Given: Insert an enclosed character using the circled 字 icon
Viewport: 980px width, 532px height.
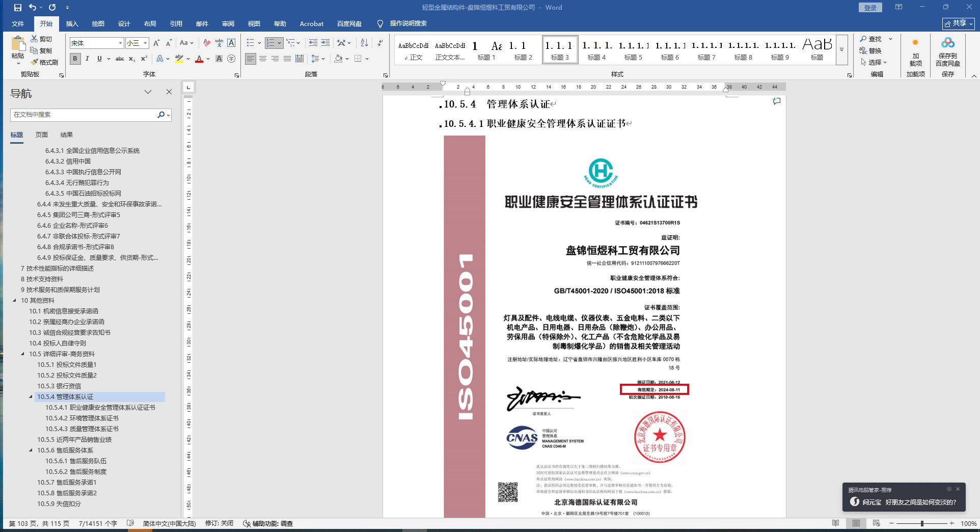Looking at the screenshot, I should point(231,59).
